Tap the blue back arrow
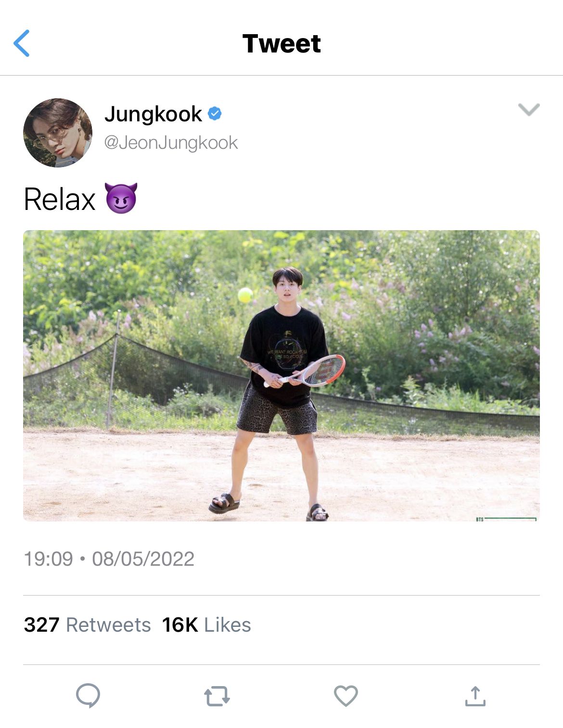Image resolution: width=563 pixels, height=728 pixels. (22, 43)
